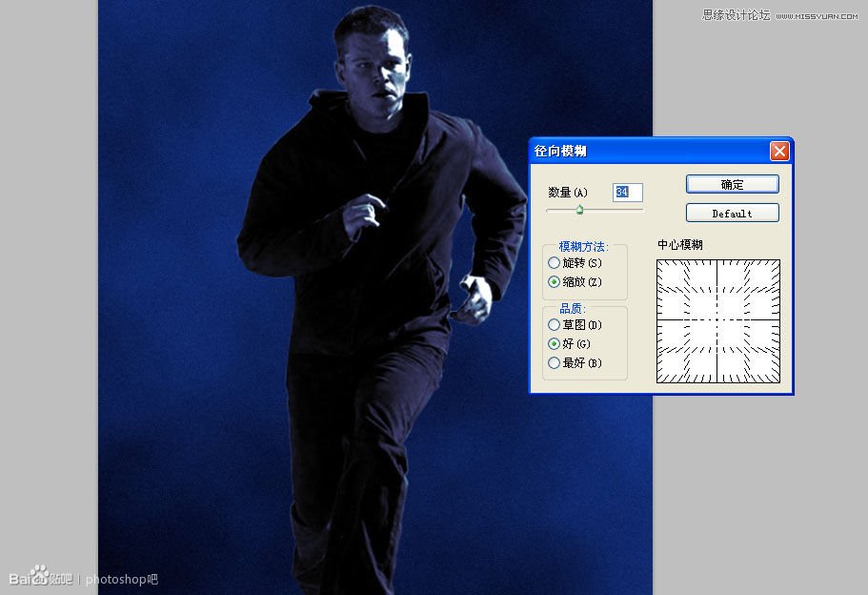Choose 最好 (Best) quality option
This screenshot has height=595, width=868.
click(555, 363)
